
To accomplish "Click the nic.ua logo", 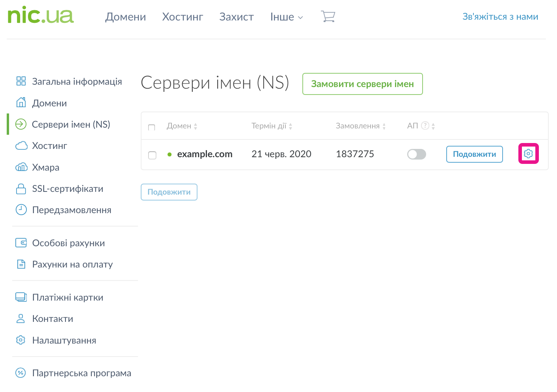I will click(x=41, y=15).
